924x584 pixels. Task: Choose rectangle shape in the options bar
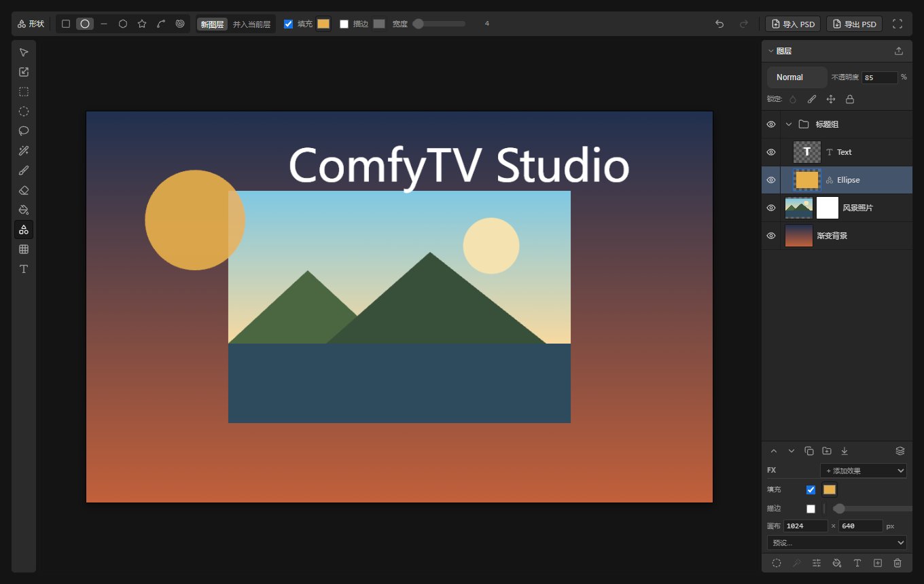(66, 24)
